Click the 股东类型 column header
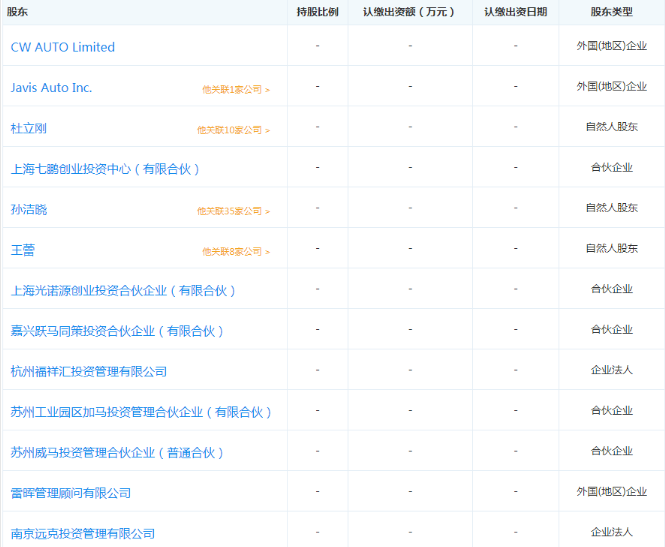Viewport: 665px width, 547px height. click(611, 12)
